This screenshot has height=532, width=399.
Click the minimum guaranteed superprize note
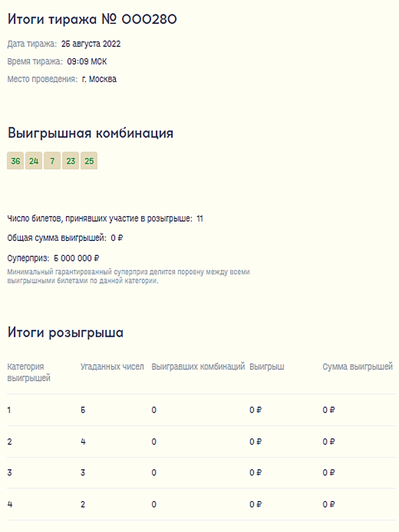(128, 277)
